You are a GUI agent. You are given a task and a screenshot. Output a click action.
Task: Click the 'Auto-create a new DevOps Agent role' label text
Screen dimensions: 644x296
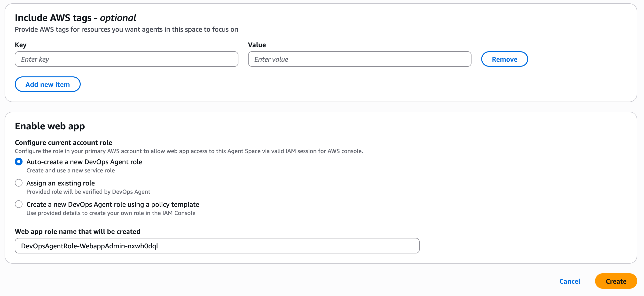(84, 162)
